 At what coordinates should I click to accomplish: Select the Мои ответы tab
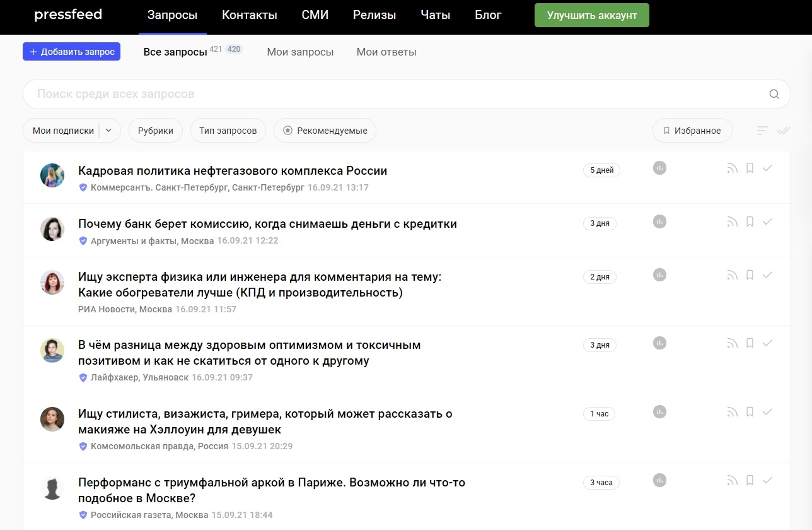point(386,52)
